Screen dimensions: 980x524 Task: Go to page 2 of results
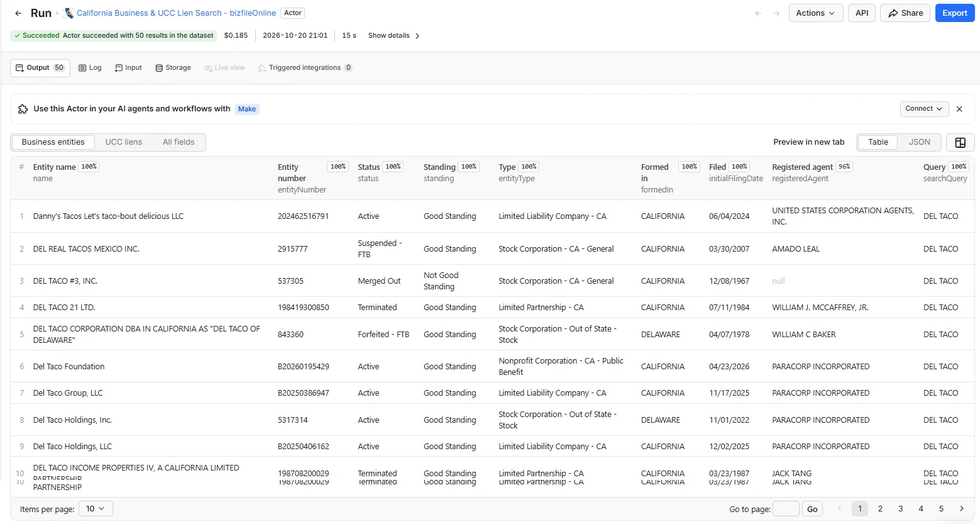(880, 509)
